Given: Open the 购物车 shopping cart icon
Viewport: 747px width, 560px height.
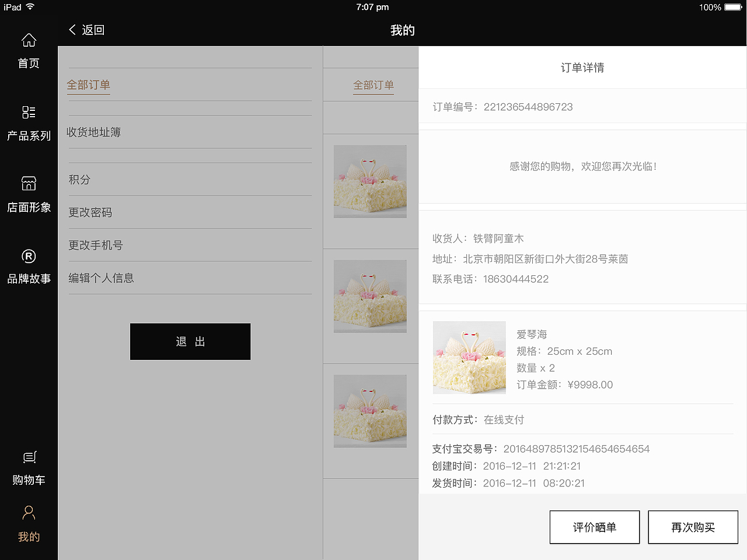Looking at the screenshot, I should (29, 467).
